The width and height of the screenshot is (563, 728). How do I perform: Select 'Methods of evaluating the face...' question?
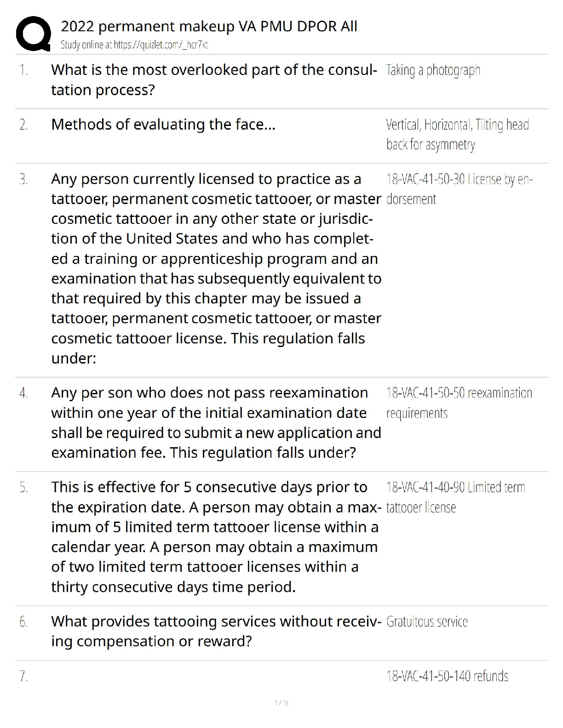tap(163, 125)
